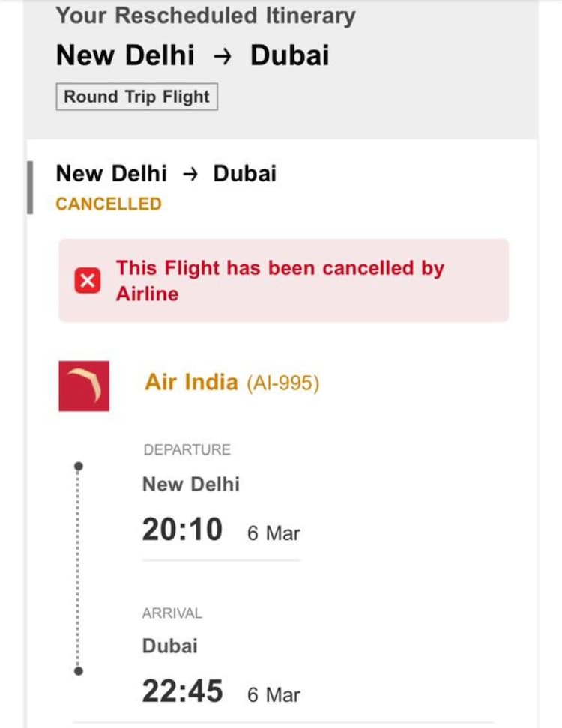The height and width of the screenshot is (728, 562).
Task: Tap the 22:45 arrival time
Action: [x=182, y=692]
